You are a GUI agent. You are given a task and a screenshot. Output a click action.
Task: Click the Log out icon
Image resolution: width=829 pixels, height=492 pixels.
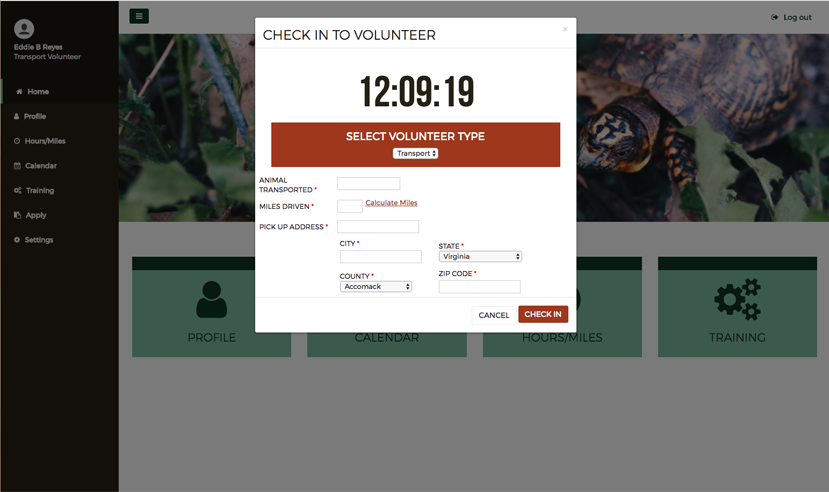point(774,17)
